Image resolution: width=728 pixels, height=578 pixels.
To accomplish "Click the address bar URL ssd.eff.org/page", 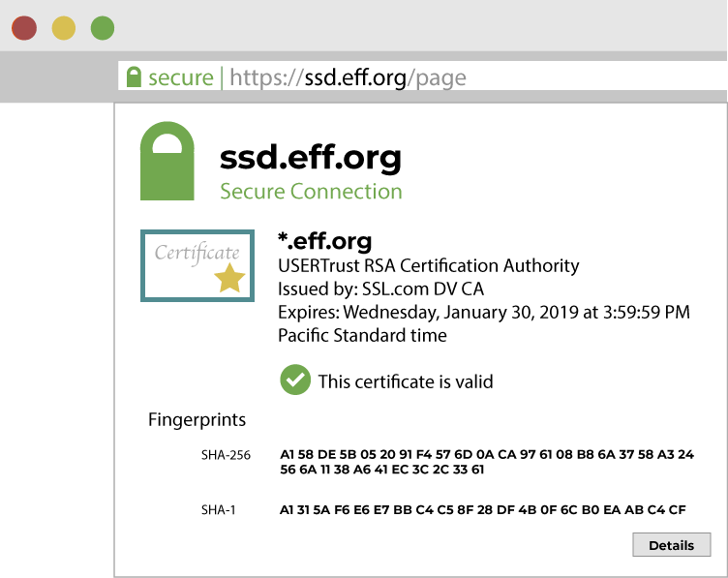I will [349, 77].
